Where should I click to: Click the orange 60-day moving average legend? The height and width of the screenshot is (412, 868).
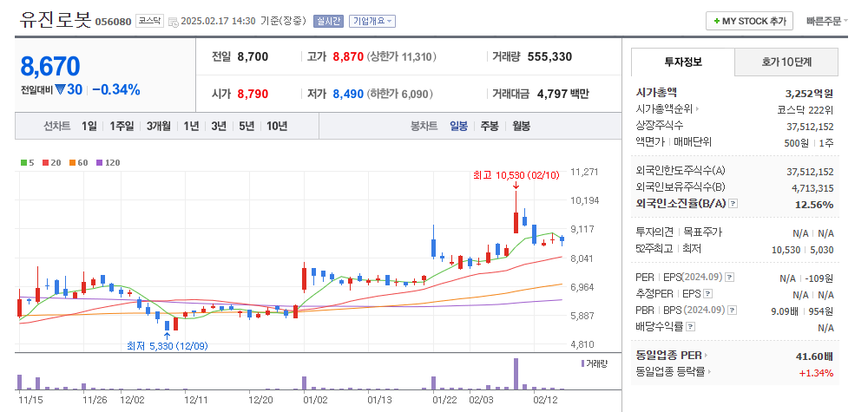point(79,162)
